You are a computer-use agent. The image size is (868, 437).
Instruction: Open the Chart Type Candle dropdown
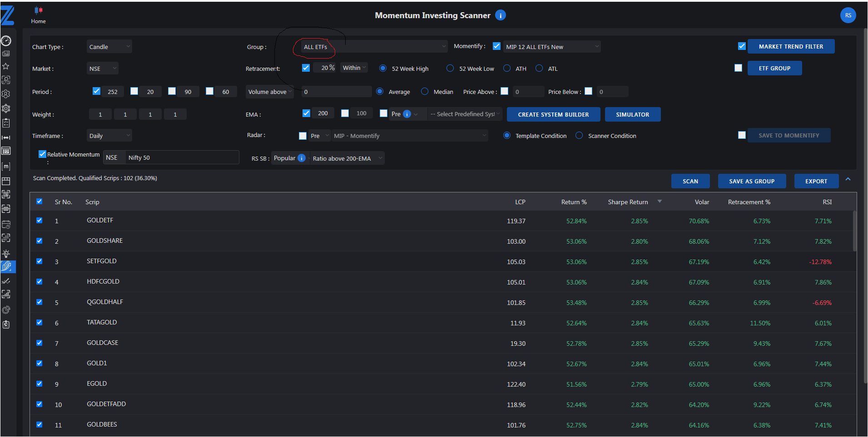(109, 47)
